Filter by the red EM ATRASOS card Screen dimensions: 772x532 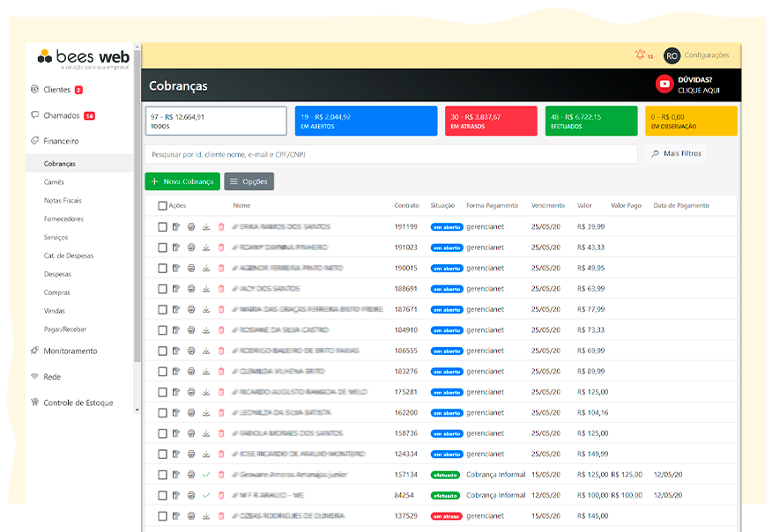[x=491, y=121]
